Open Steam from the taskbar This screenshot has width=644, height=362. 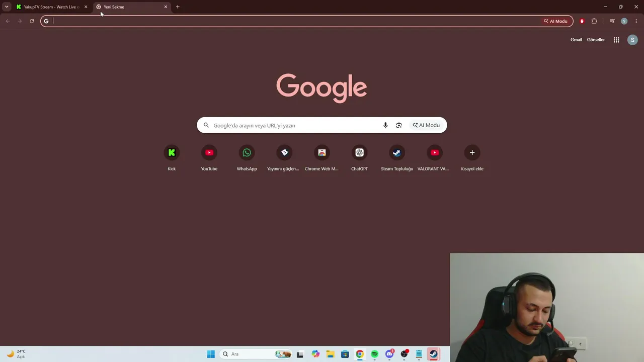[x=434, y=354]
